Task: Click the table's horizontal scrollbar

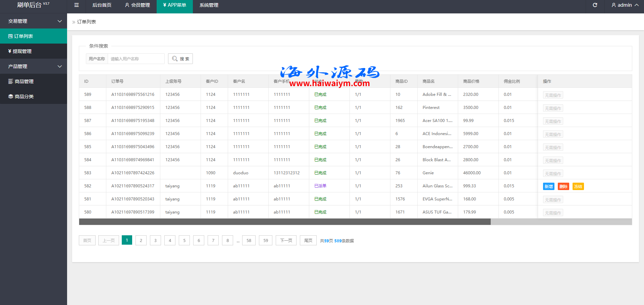Action: (284, 222)
